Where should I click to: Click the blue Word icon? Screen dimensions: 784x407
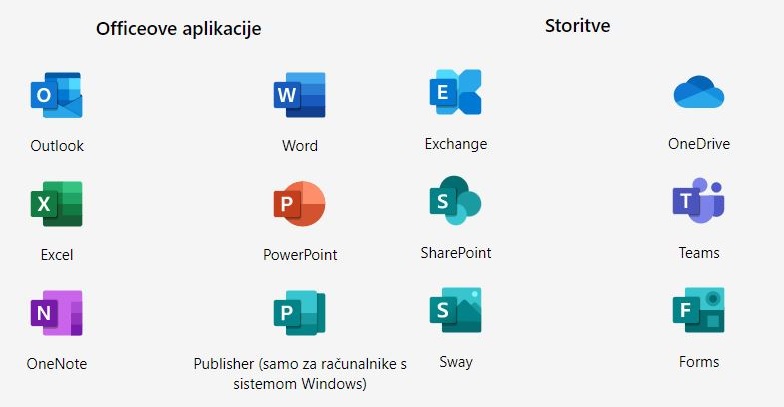pyautogui.click(x=300, y=95)
